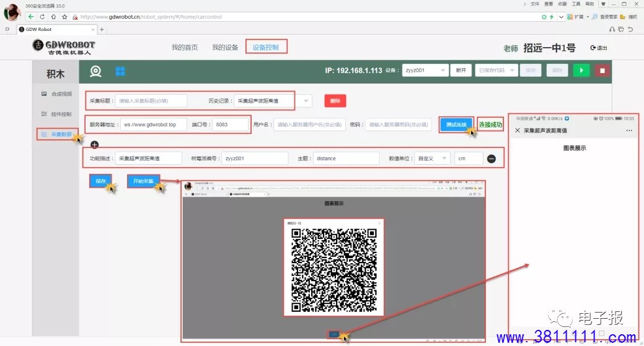The height and width of the screenshot is (346, 644).
Task: Click the 退出 logout link
Action: point(599,48)
